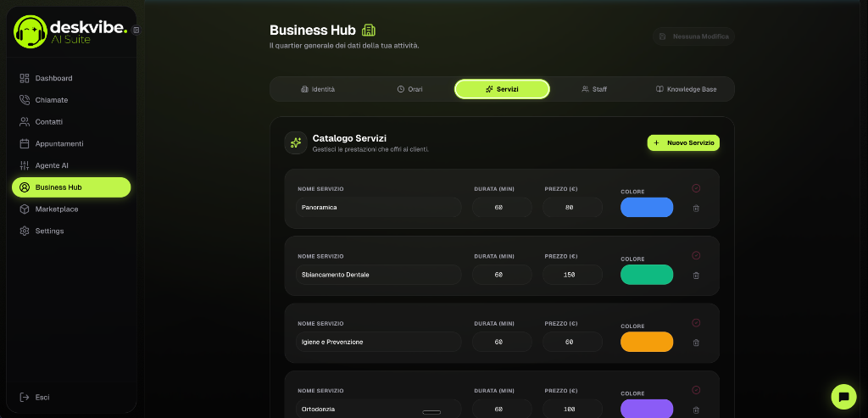This screenshot has height=418, width=868.
Task: Select the Staff tab
Action: tap(593, 89)
